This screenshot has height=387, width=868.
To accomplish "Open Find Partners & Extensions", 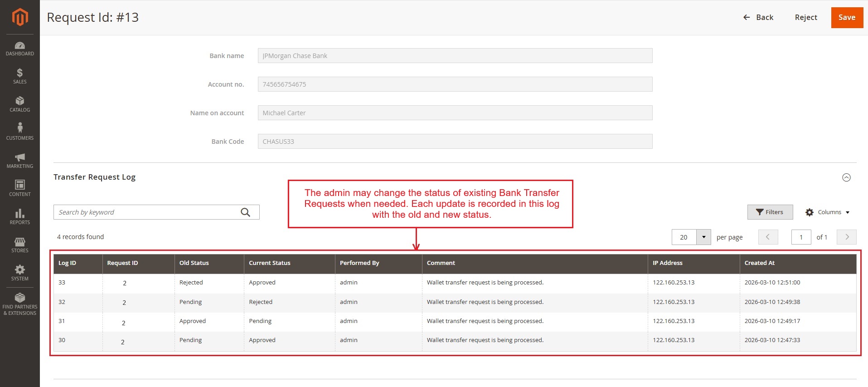I will [x=19, y=304].
